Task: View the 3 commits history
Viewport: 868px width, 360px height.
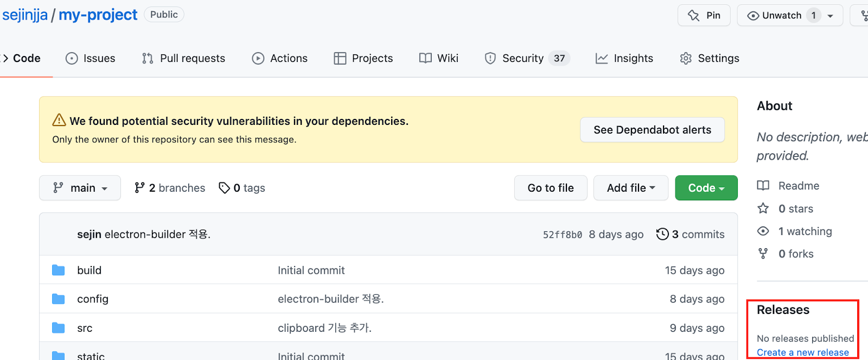Action: pyautogui.click(x=691, y=234)
